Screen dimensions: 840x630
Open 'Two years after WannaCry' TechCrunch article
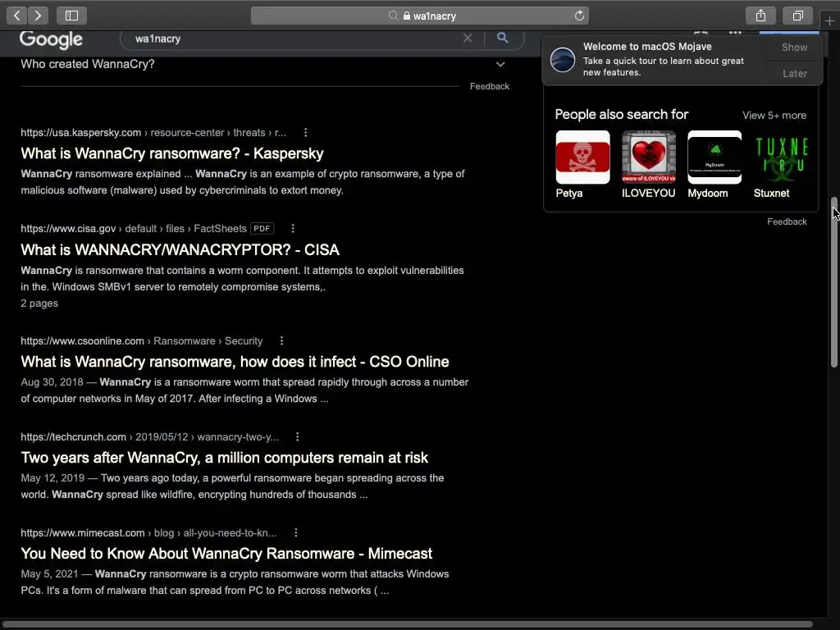pos(224,458)
